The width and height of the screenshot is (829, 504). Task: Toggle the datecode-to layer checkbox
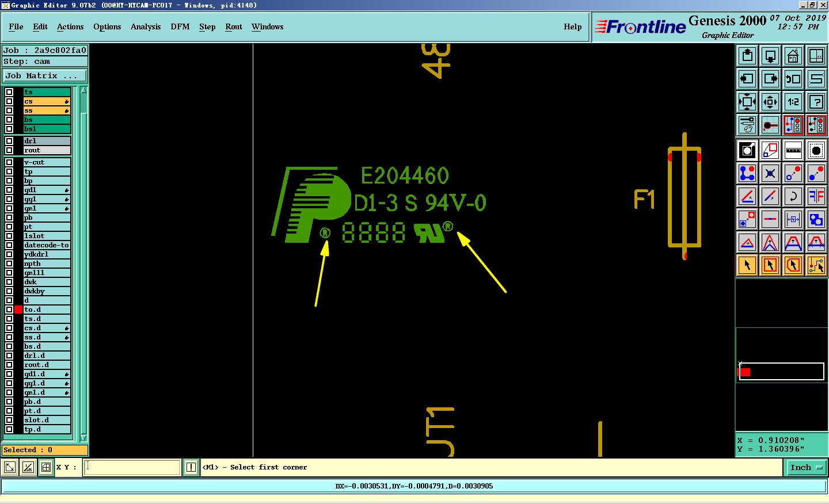[x=9, y=245]
